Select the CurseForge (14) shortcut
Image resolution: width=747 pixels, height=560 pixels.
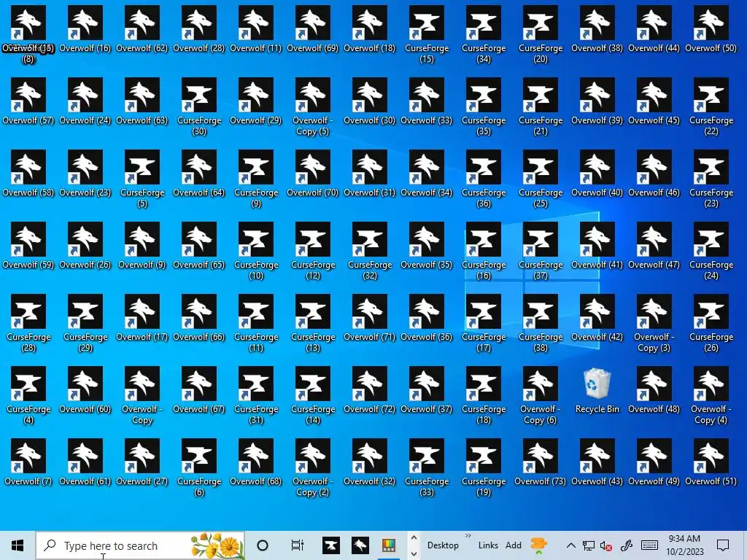[x=312, y=395]
